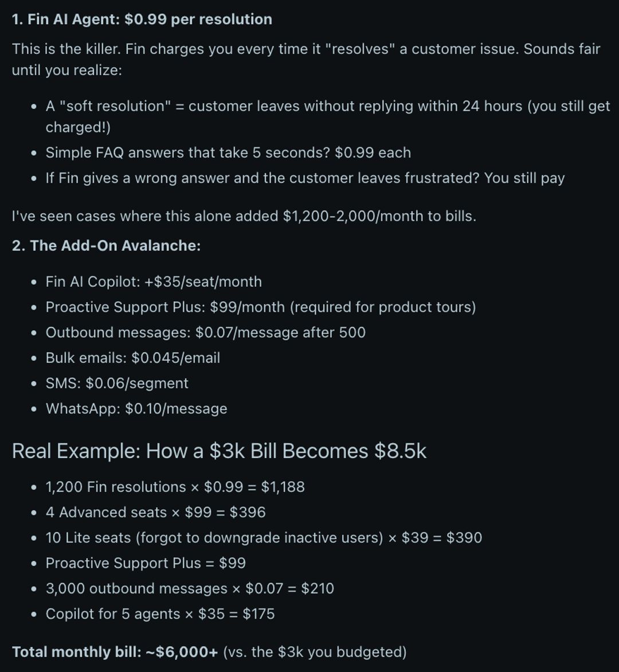The height and width of the screenshot is (672, 619).
Task: Click the 'Real Example' large heading
Action: coord(220,451)
